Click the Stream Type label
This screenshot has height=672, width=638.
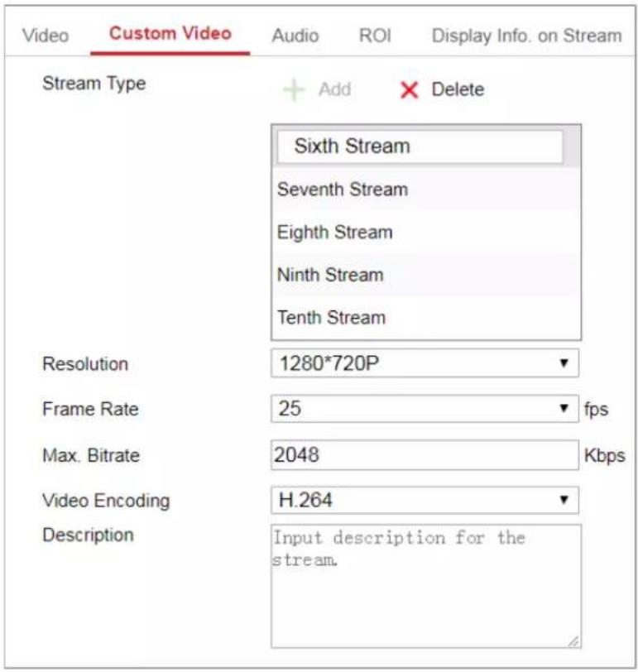pos(94,84)
